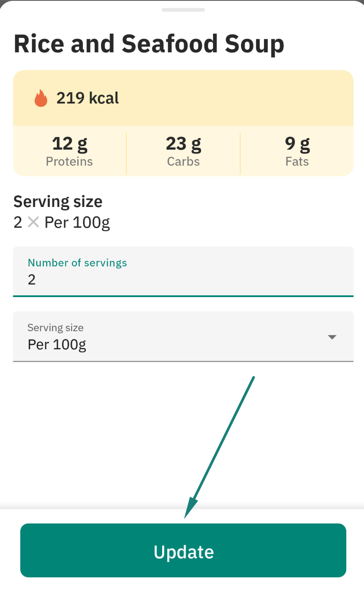Tap the Proteins label text
Image resolution: width=364 pixels, height=589 pixels.
coord(69,162)
